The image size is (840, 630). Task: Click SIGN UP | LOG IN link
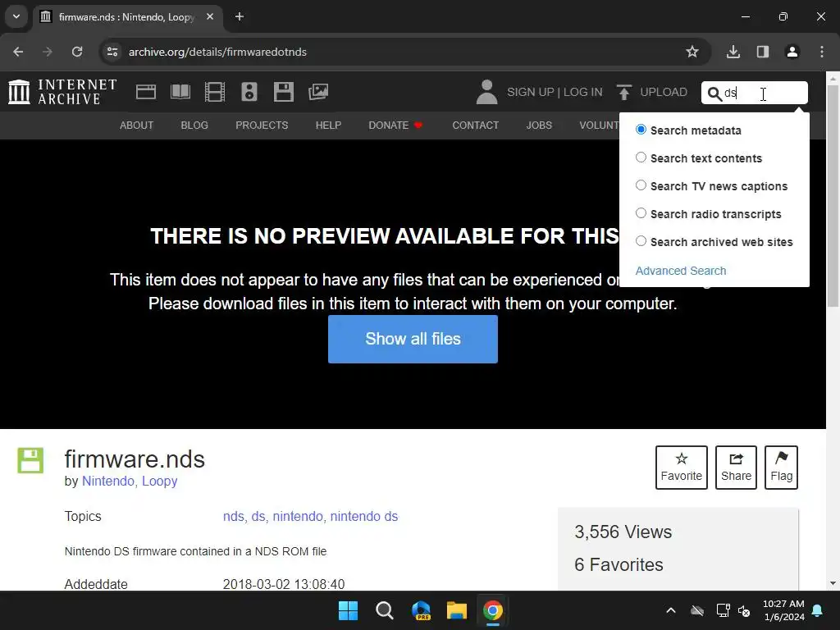555,92
